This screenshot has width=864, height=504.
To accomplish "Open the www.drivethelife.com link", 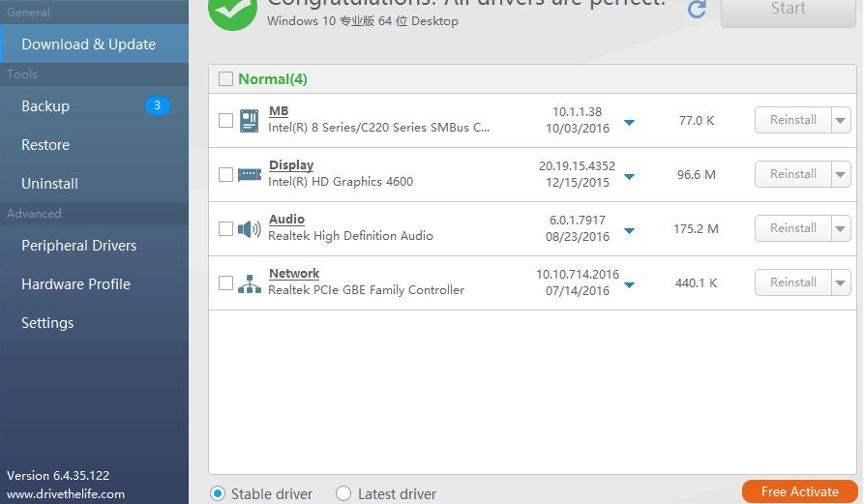I will pos(66,494).
